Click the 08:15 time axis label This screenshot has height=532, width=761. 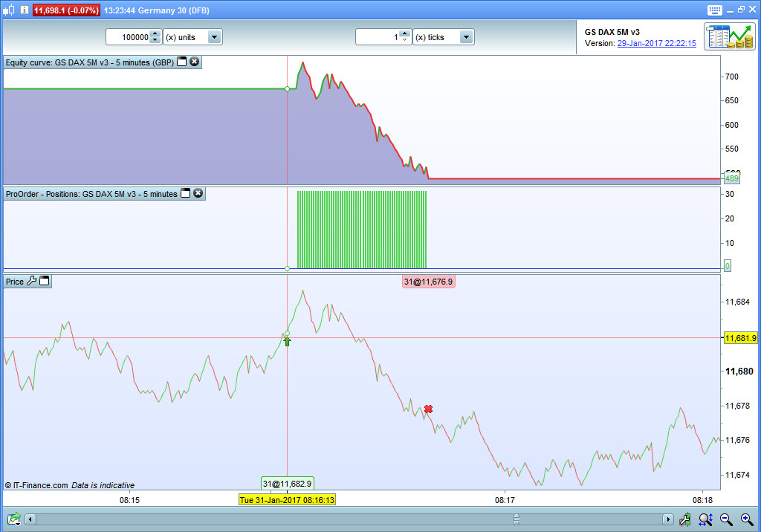click(x=129, y=500)
